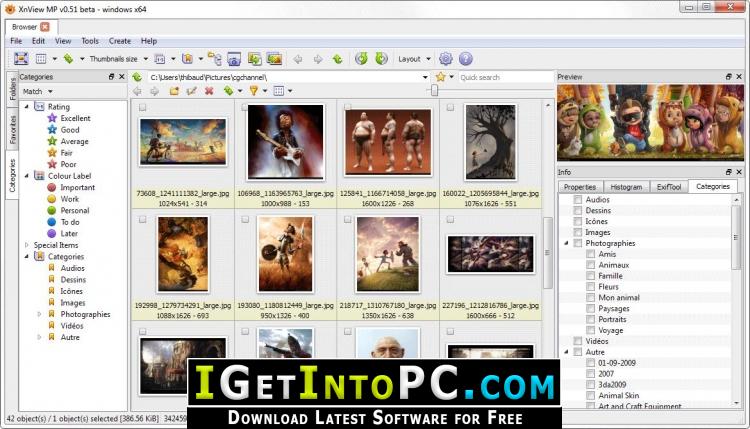Expand Photographies in left Categories tree
The width and height of the screenshot is (750, 429).
coord(40,314)
